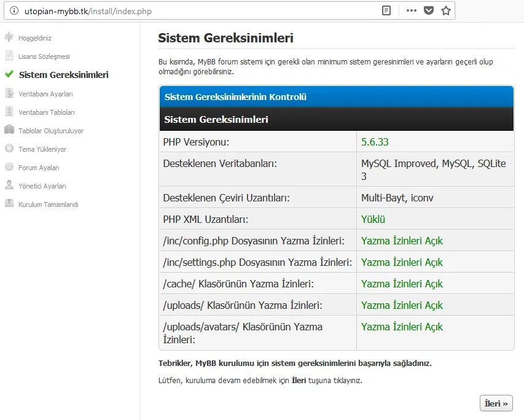Click MySQL Improved, MySQL, SQLite 3 cell
This screenshot has width=524, height=420.
tap(435, 169)
